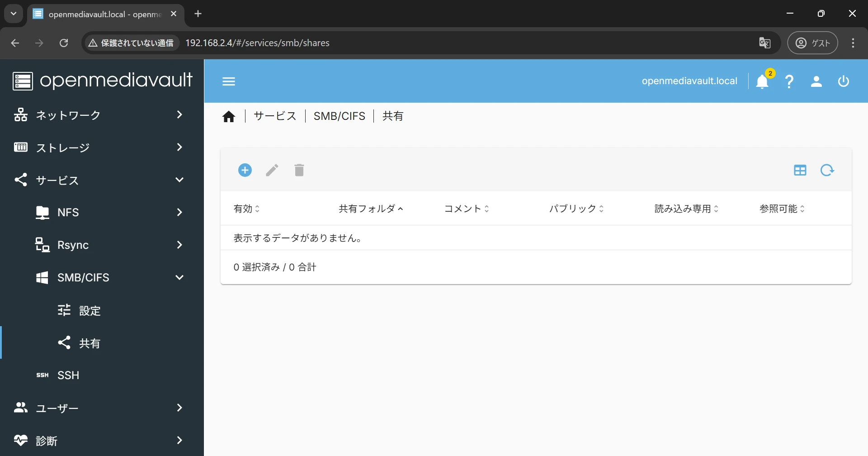Click the 表示するデータがありません。 message
The image size is (868, 456).
coord(298,238)
